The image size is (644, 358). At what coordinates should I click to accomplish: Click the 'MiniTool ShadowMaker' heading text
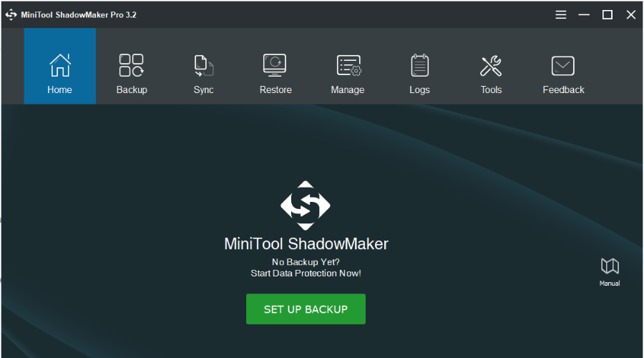click(x=306, y=243)
